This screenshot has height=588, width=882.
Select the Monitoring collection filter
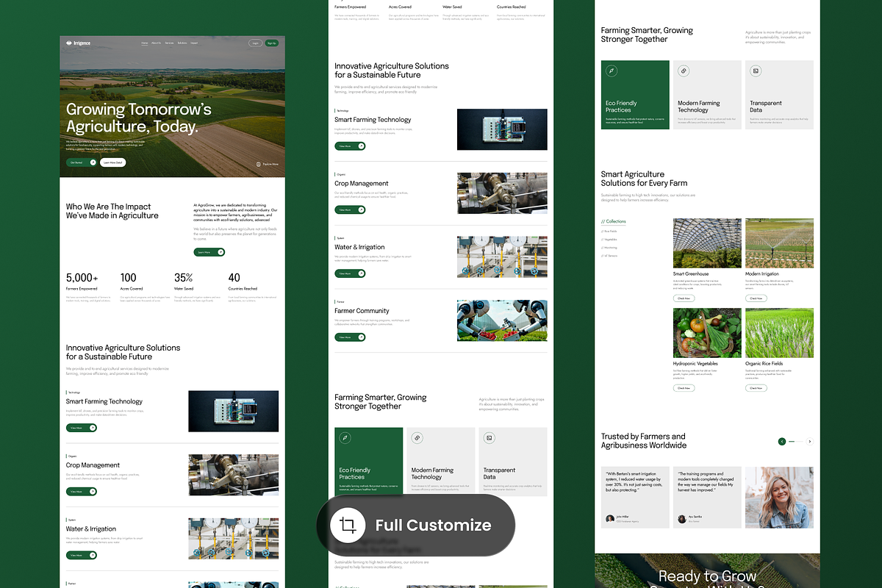pos(609,248)
